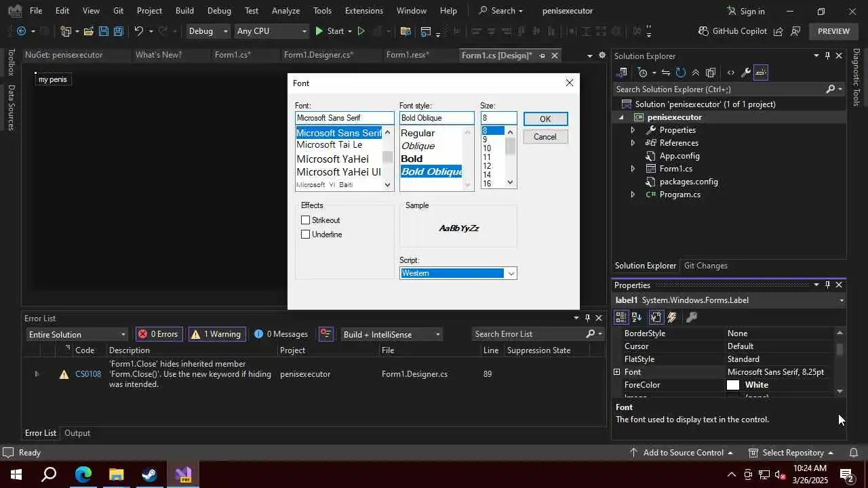
Task: Enable Underline checkbox in Font dialog
Action: pyautogui.click(x=305, y=234)
